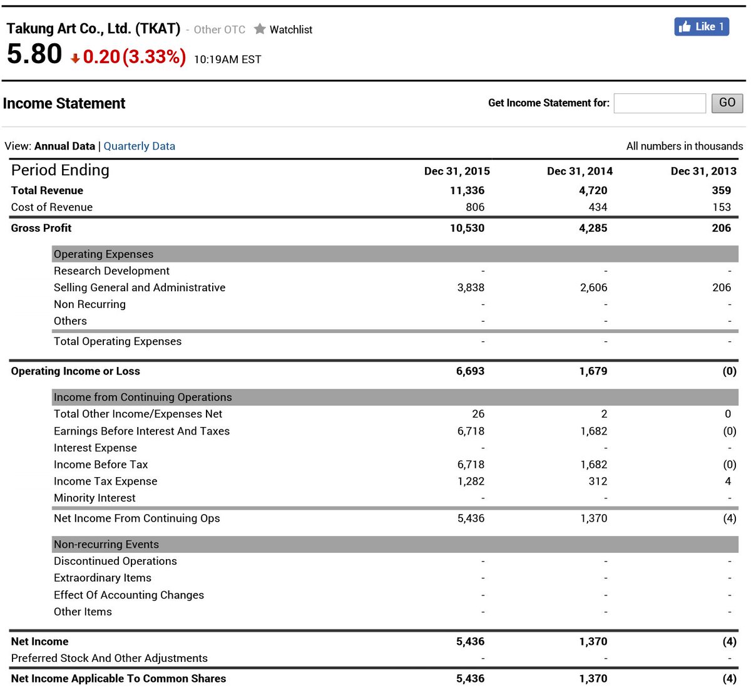Click Effect Of Accounting Changes row label

[x=129, y=595]
